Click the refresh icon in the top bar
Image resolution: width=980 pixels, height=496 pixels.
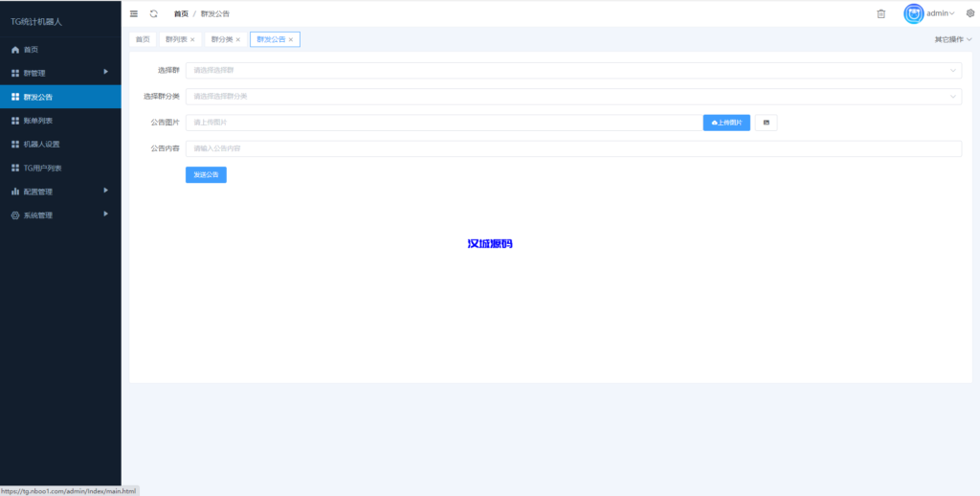tap(153, 13)
